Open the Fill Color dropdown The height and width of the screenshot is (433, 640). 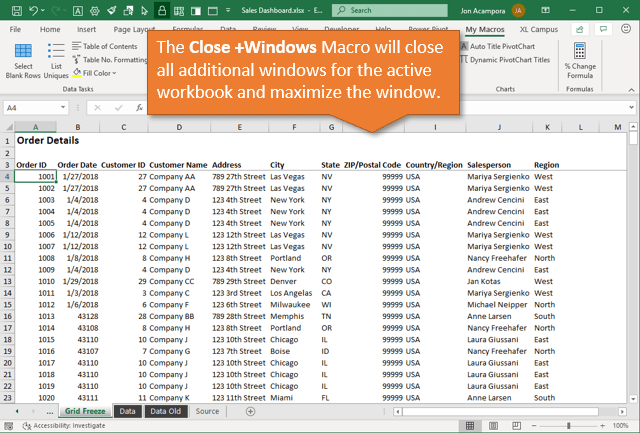pos(115,73)
